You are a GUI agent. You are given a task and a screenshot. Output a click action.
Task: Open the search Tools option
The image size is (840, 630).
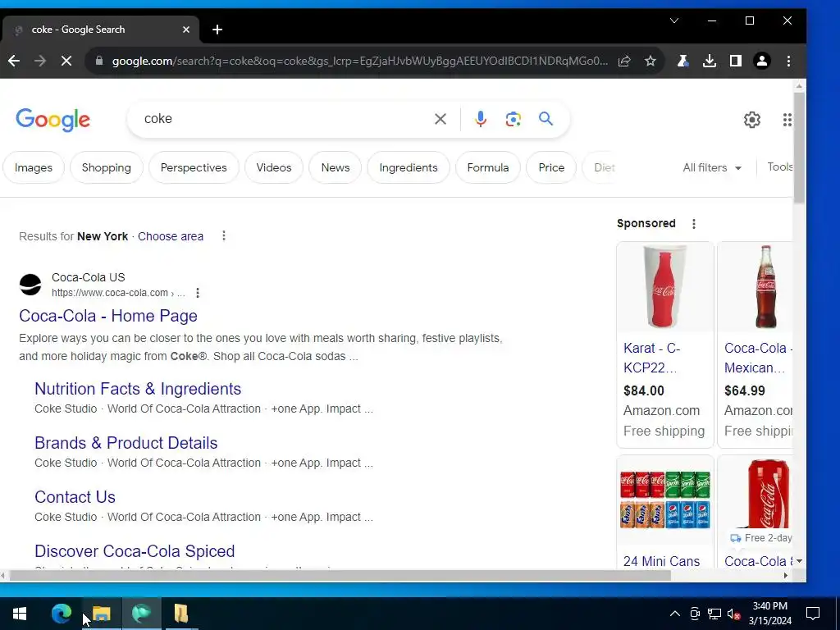point(779,167)
